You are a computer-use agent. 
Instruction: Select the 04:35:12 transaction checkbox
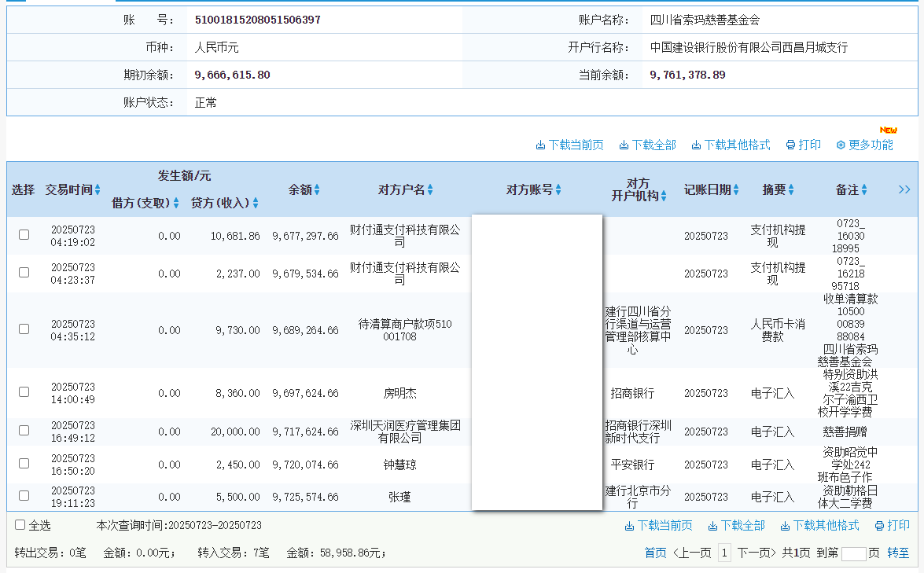pyautogui.click(x=24, y=329)
